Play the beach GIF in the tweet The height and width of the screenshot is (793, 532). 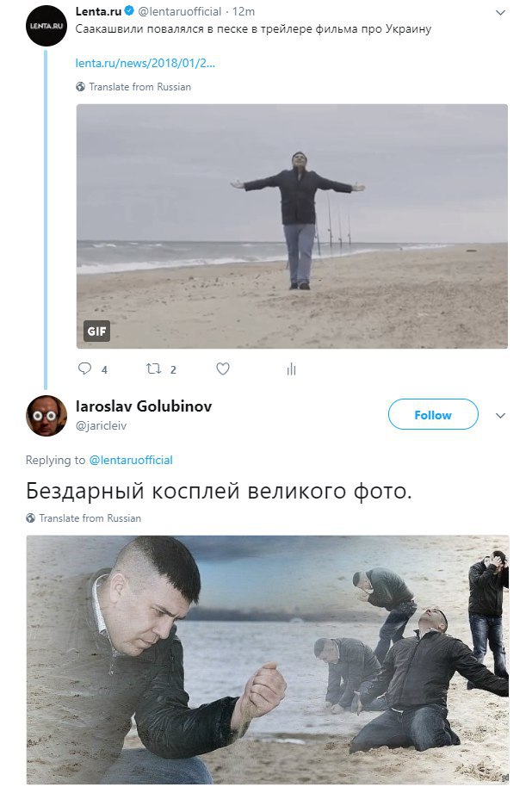(x=292, y=226)
